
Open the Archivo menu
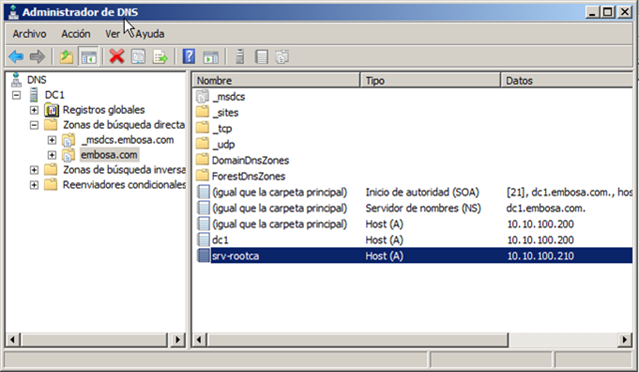pos(29,34)
